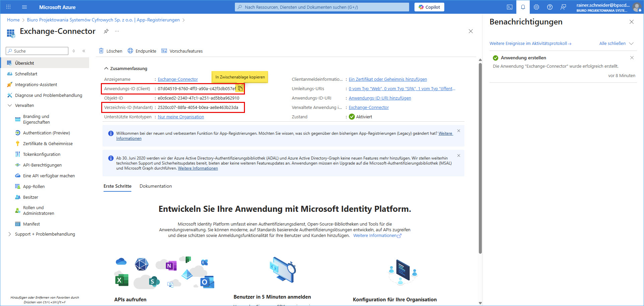The height and width of the screenshot is (306, 644).
Task: Close the Exchange-Connector blade
Action: tap(471, 31)
